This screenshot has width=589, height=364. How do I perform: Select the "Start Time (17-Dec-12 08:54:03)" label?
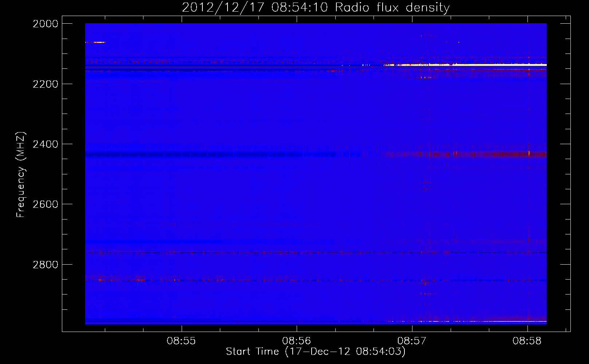316,352
